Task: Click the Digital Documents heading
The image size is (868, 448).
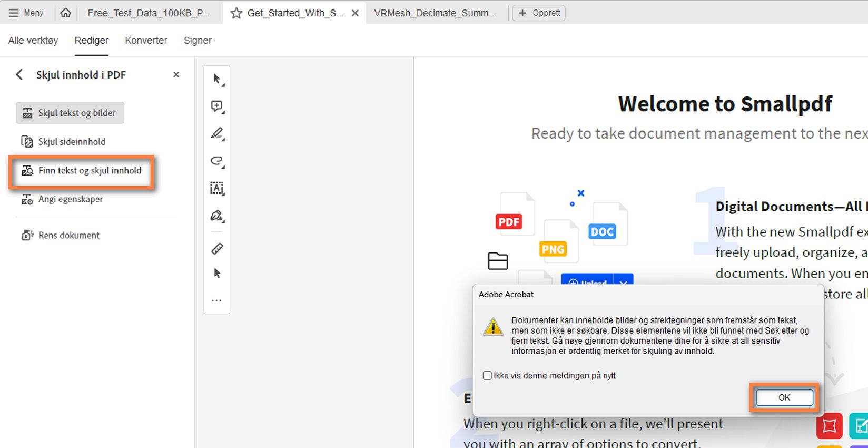Action: click(792, 207)
